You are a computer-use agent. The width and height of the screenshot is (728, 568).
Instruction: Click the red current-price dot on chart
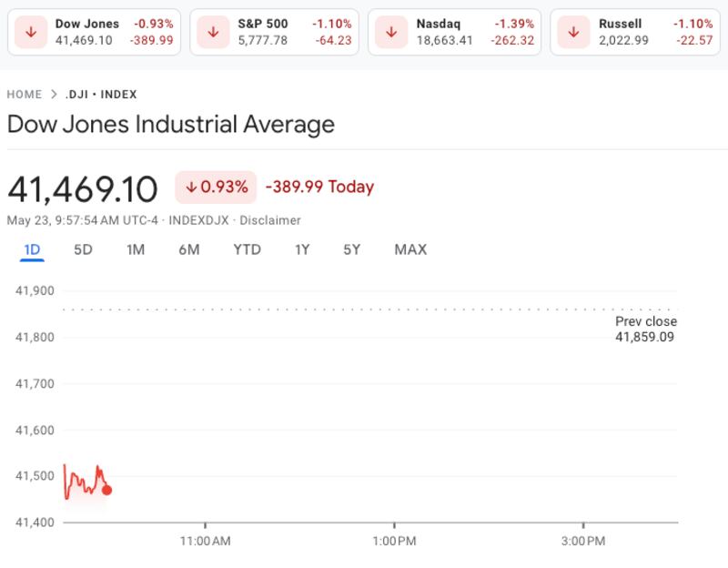coord(106,490)
